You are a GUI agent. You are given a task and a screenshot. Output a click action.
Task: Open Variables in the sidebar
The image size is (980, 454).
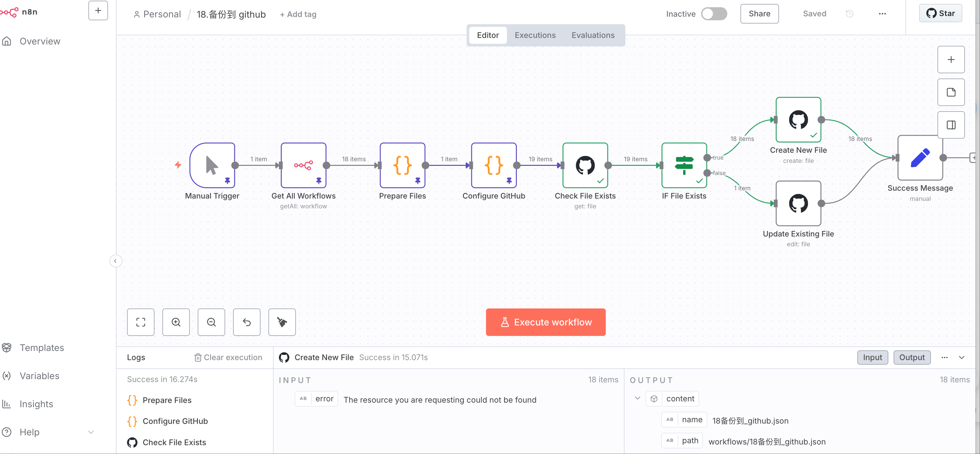pyautogui.click(x=39, y=376)
